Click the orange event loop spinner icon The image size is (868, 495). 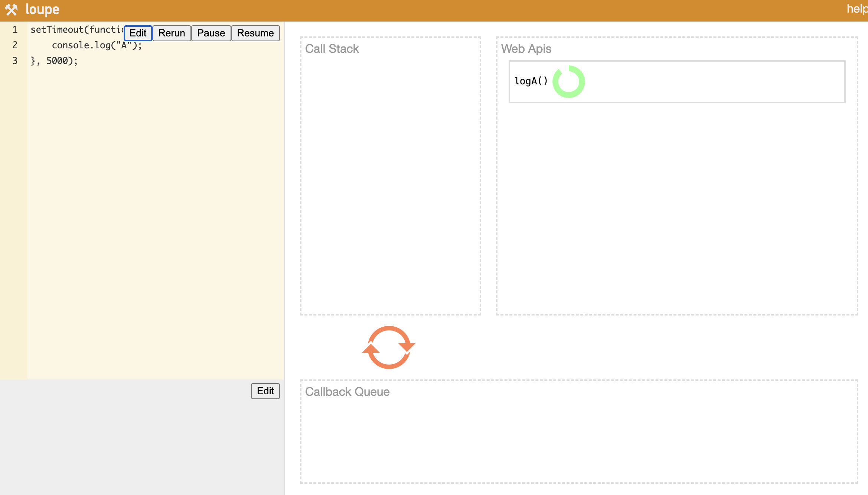pyautogui.click(x=389, y=347)
